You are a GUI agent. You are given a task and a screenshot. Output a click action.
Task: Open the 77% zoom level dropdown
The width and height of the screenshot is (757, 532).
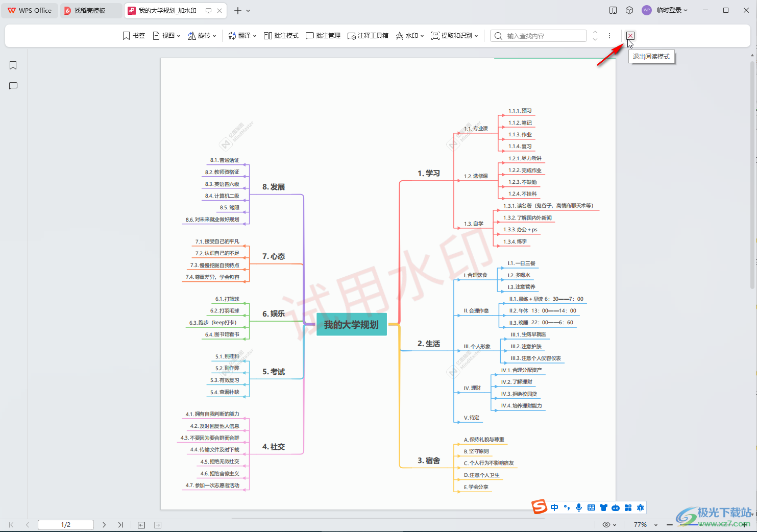coord(645,525)
